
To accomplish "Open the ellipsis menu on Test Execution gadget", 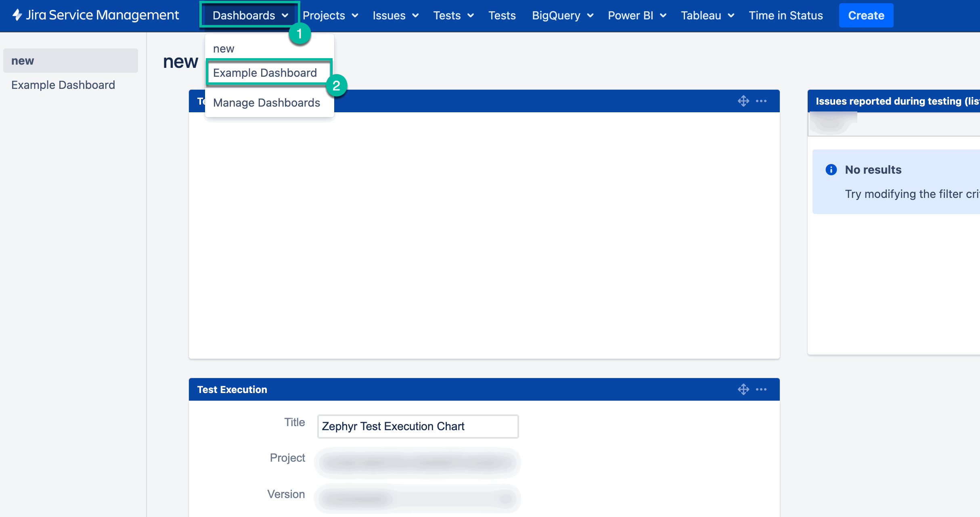I will click(762, 389).
